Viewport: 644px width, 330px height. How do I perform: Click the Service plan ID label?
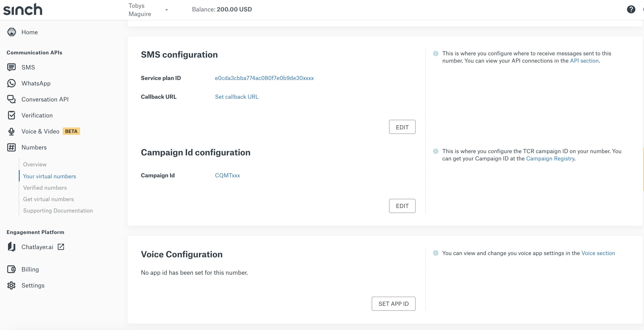click(x=161, y=78)
